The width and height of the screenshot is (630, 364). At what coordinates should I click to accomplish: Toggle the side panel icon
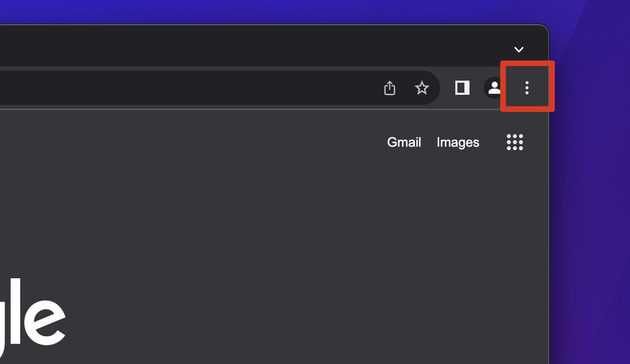[462, 88]
